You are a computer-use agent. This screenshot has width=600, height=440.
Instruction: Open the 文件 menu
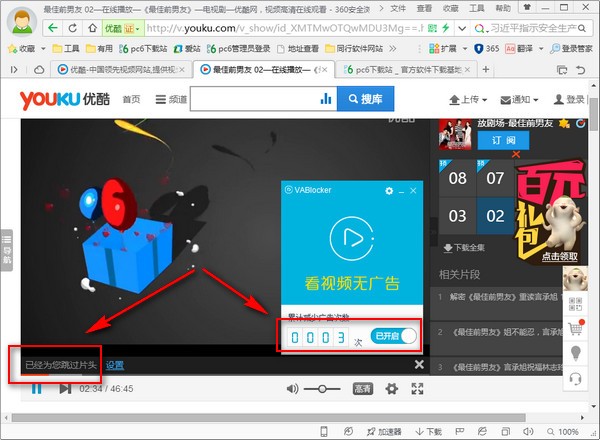coord(398,8)
